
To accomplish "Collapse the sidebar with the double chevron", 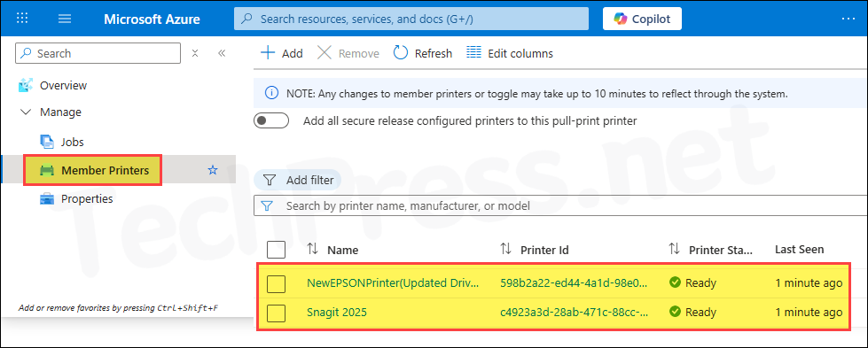I will tap(222, 53).
